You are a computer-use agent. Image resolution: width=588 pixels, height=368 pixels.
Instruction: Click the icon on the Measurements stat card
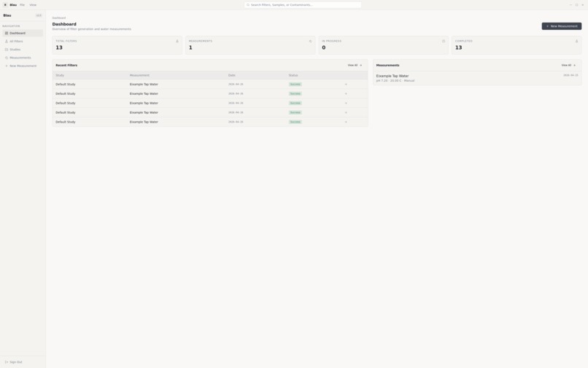point(311,42)
